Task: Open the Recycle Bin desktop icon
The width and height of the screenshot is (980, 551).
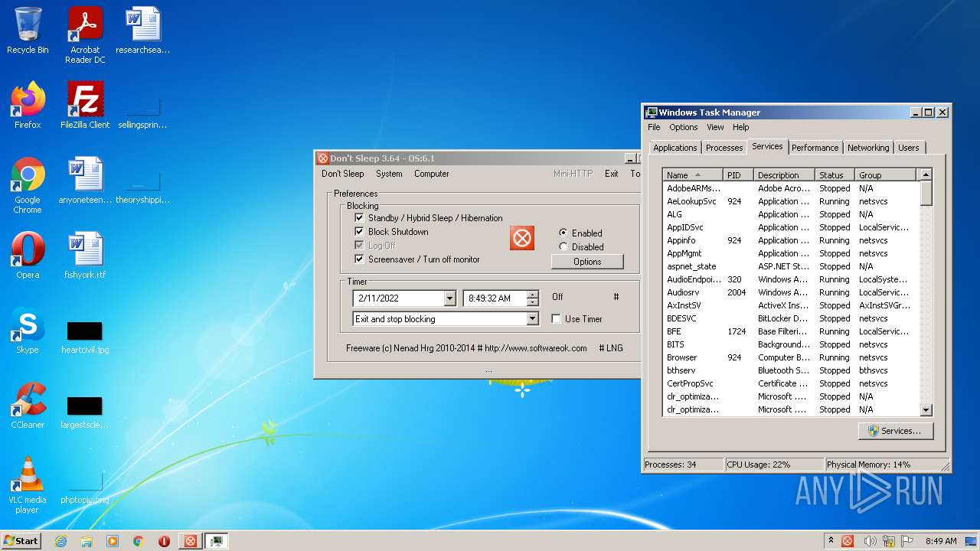Action: click(28, 31)
